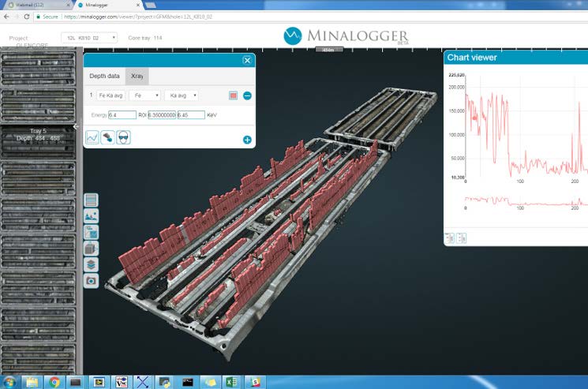
Task: Go back in the browser
Action: [6, 17]
